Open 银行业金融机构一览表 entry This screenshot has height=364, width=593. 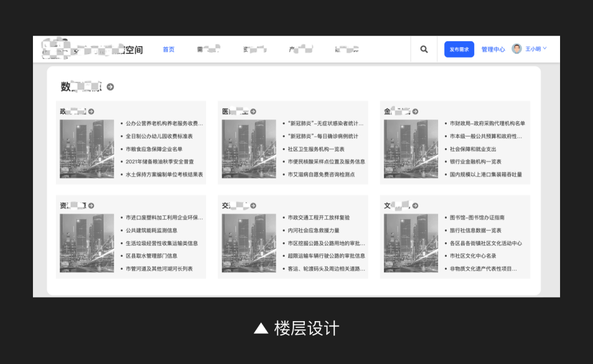pyautogui.click(x=475, y=161)
